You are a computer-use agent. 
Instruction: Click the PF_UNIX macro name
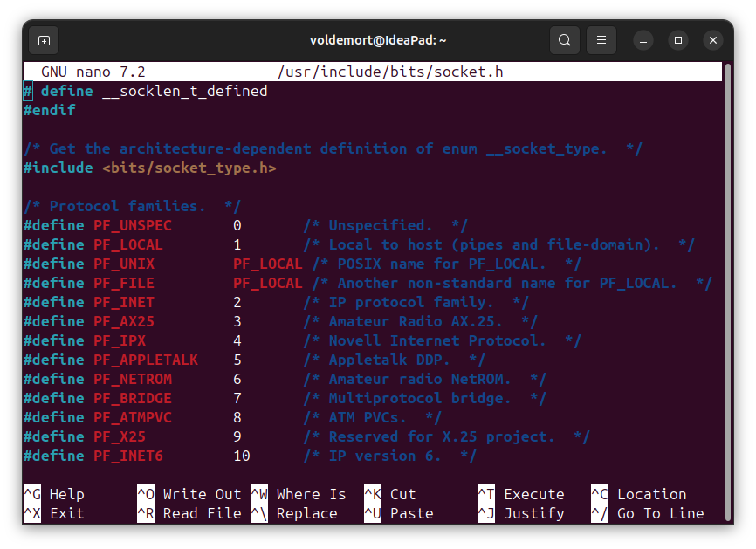pyautogui.click(x=124, y=264)
